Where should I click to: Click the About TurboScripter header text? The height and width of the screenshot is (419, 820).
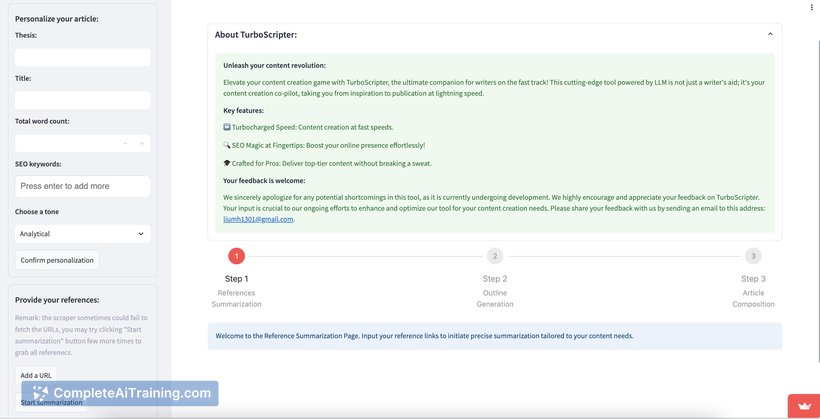(256, 35)
